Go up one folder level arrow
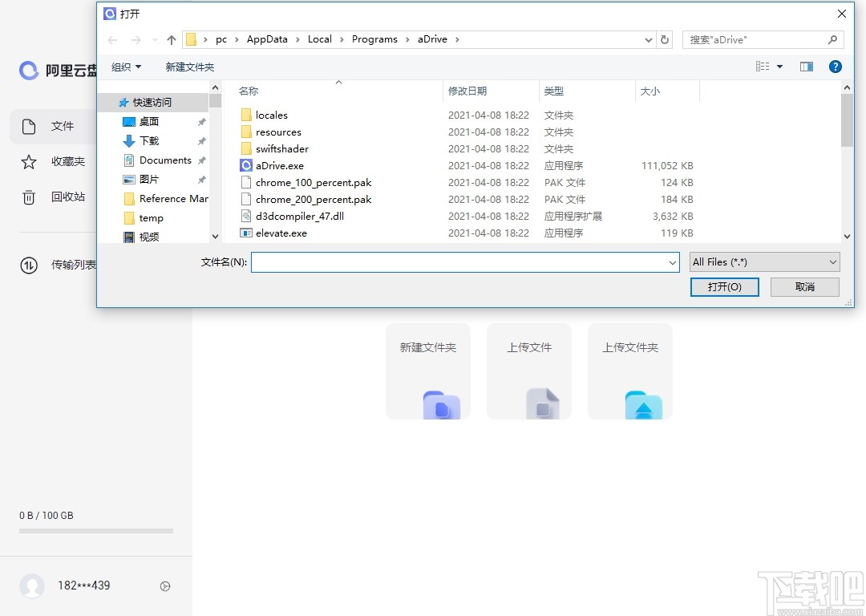Image resolution: width=866 pixels, height=616 pixels. point(172,40)
